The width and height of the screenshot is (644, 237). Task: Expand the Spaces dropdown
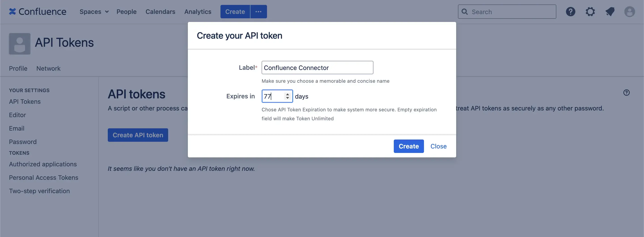[94, 11]
